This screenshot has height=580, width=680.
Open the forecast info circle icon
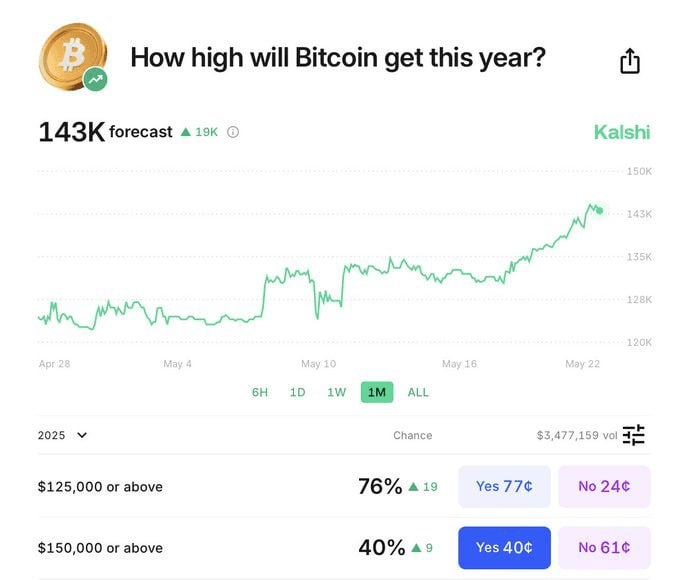(233, 132)
